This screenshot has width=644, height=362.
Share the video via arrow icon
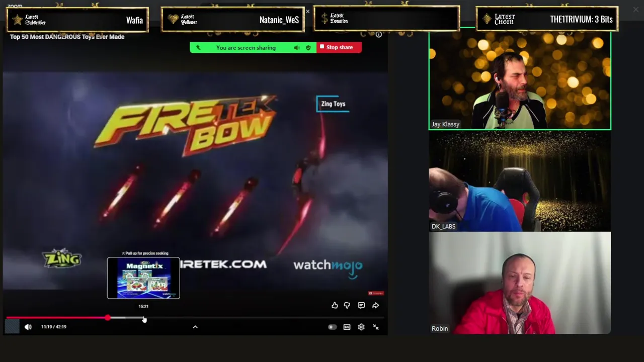pyautogui.click(x=375, y=305)
